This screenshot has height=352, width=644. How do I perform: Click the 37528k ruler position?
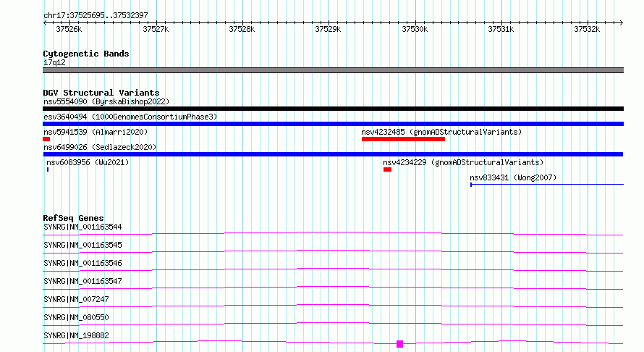[x=242, y=29]
